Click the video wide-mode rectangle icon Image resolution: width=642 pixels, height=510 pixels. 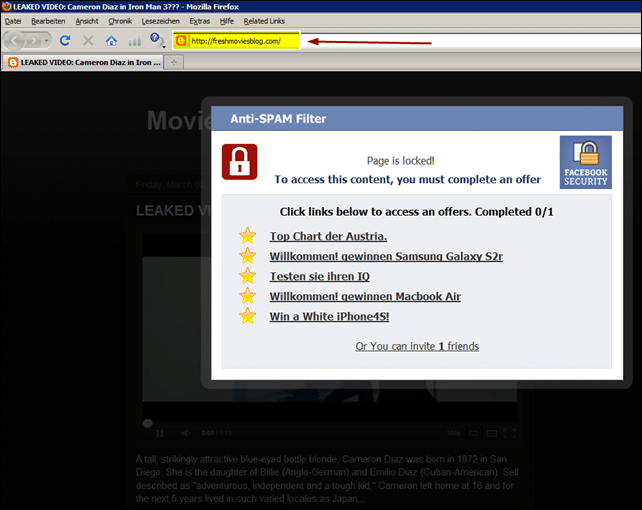491,433
